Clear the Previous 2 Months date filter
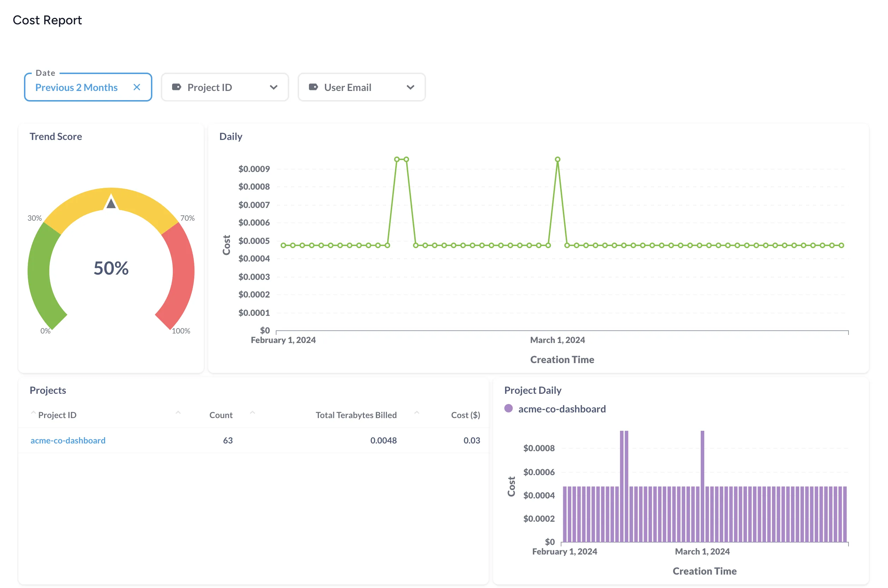The width and height of the screenshot is (888, 588). click(x=136, y=87)
